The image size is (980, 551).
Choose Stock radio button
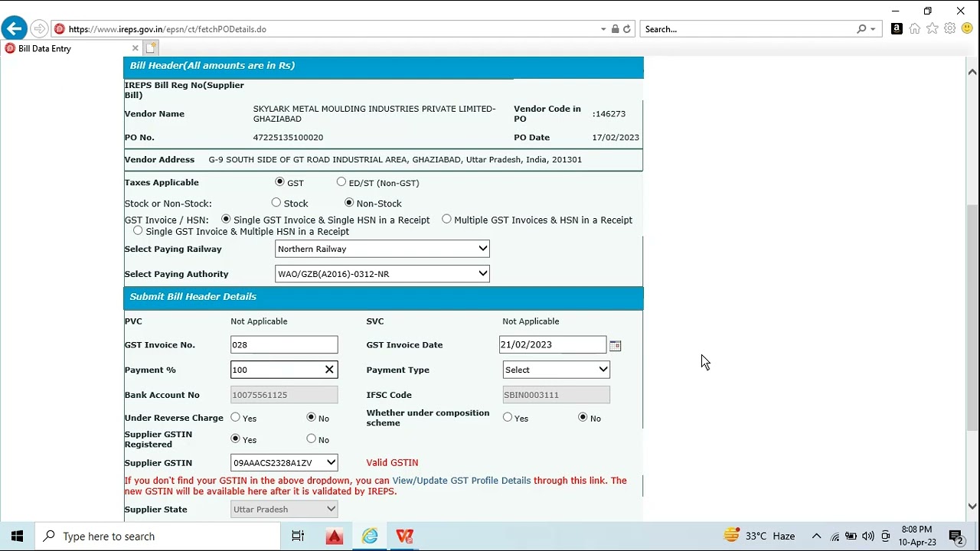(x=276, y=203)
